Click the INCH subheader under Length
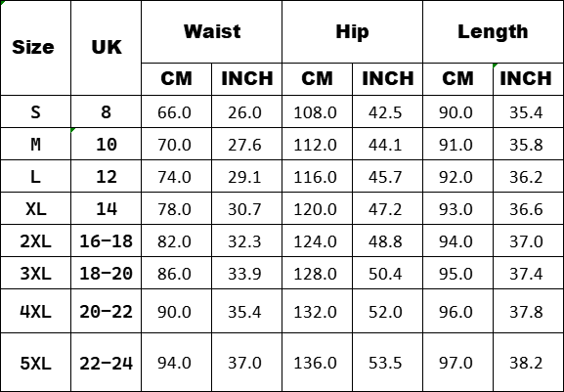Screen dimensions: 564x392 (528, 79)
